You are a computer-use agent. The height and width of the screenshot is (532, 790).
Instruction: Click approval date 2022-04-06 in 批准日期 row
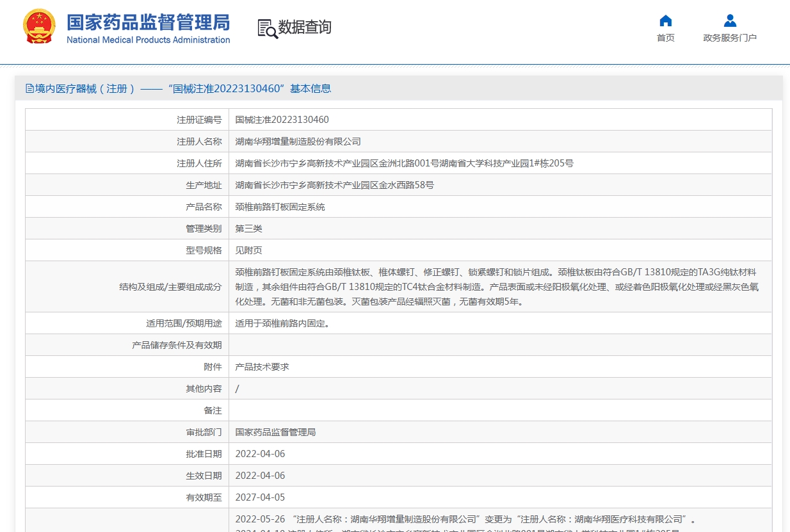tap(260, 454)
